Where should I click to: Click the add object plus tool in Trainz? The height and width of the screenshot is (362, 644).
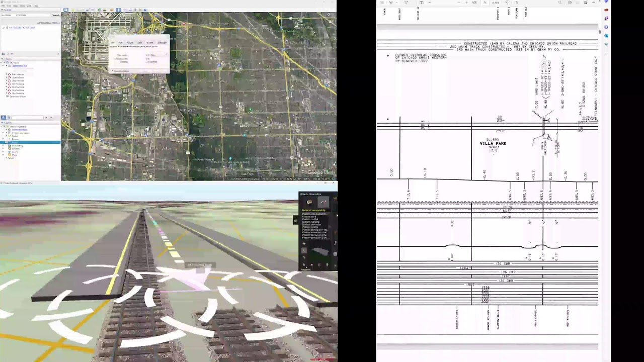pos(304,243)
